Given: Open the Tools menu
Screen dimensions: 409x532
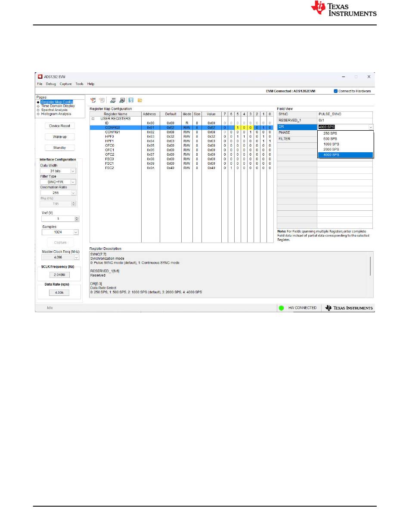Looking at the screenshot, I should tap(79, 84).
